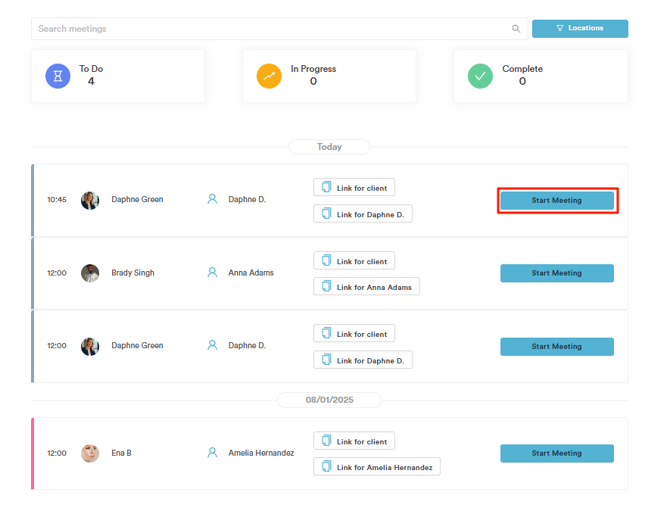
Task: Click the To Do hourglass icon
Action: (x=58, y=76)
